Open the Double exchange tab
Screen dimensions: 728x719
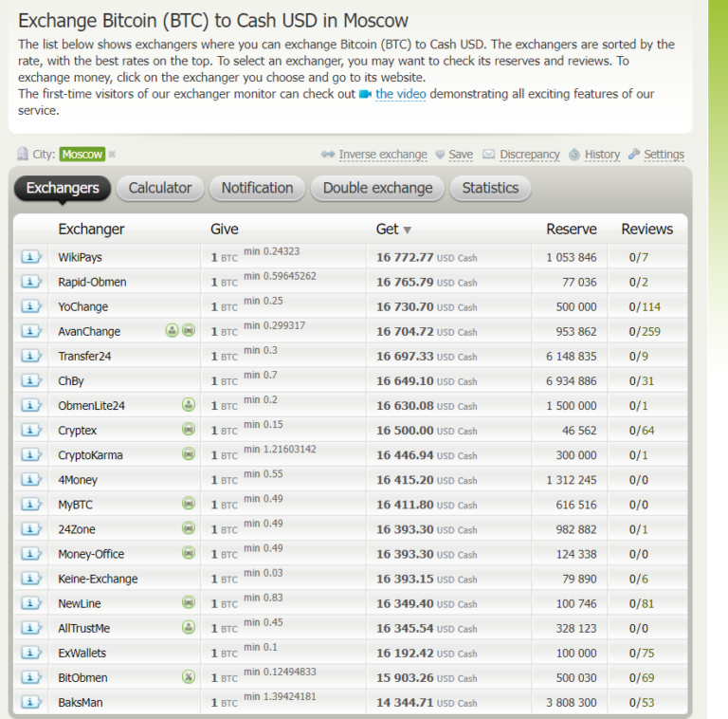click(x=377, y=188)
